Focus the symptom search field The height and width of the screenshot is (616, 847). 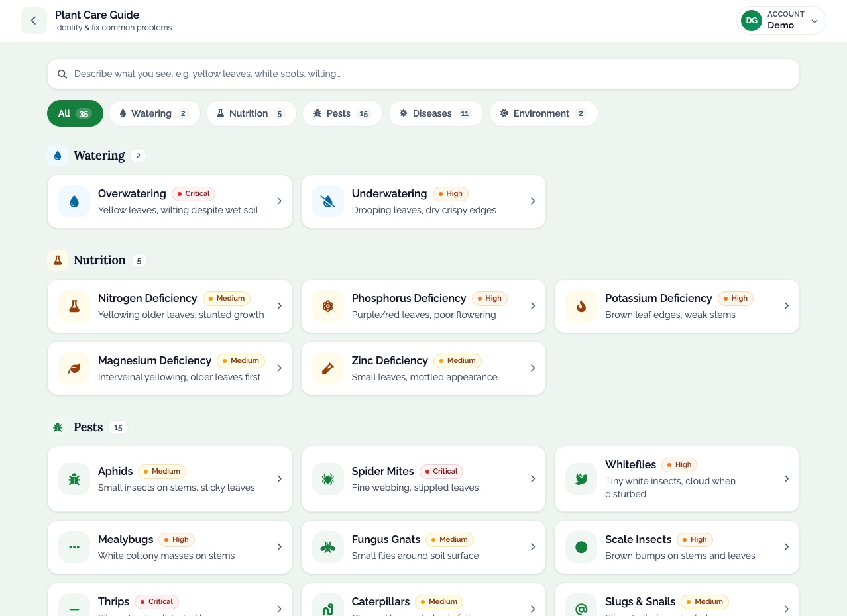click(x=423, y=74)
